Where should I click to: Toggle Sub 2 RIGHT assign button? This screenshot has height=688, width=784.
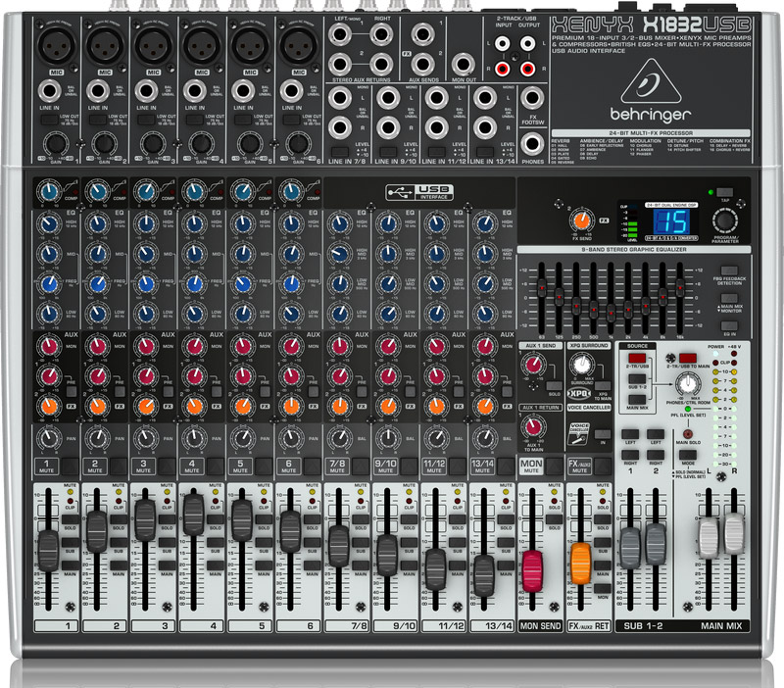(656, 455)
